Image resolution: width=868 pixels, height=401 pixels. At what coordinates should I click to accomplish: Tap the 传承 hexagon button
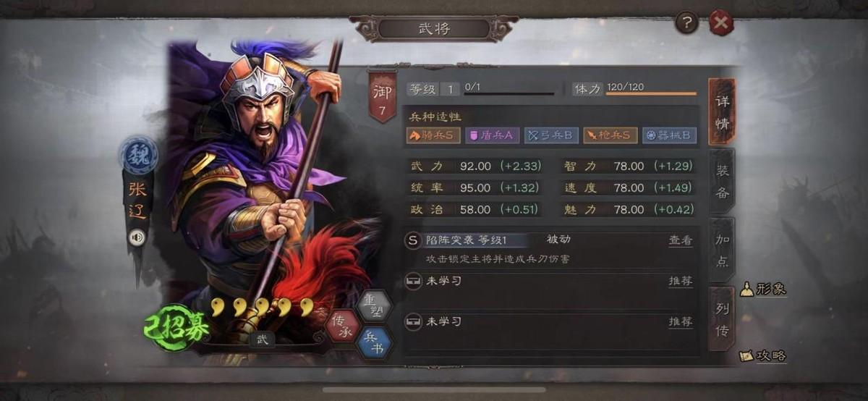click(x=341, y=324)
